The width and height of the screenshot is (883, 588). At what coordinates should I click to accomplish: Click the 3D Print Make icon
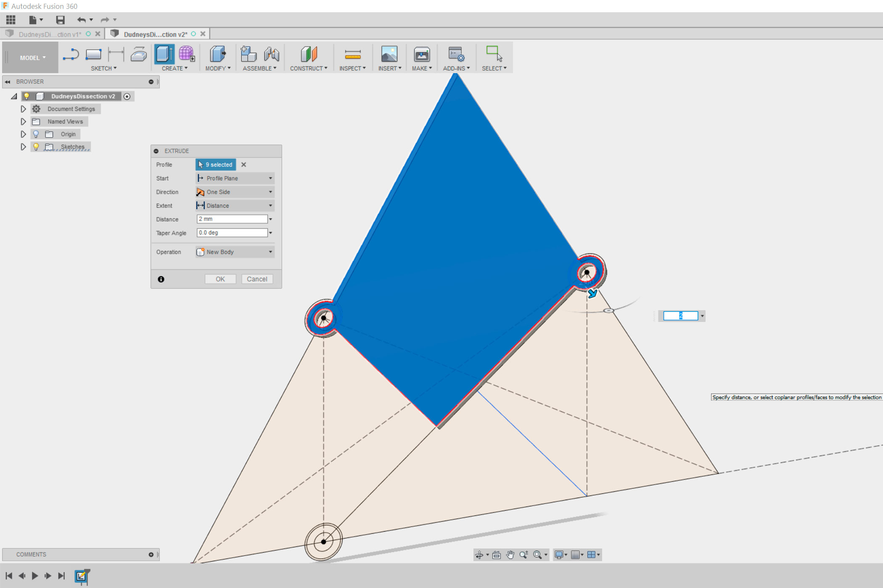pyautogui.click(x=421, y=54)
